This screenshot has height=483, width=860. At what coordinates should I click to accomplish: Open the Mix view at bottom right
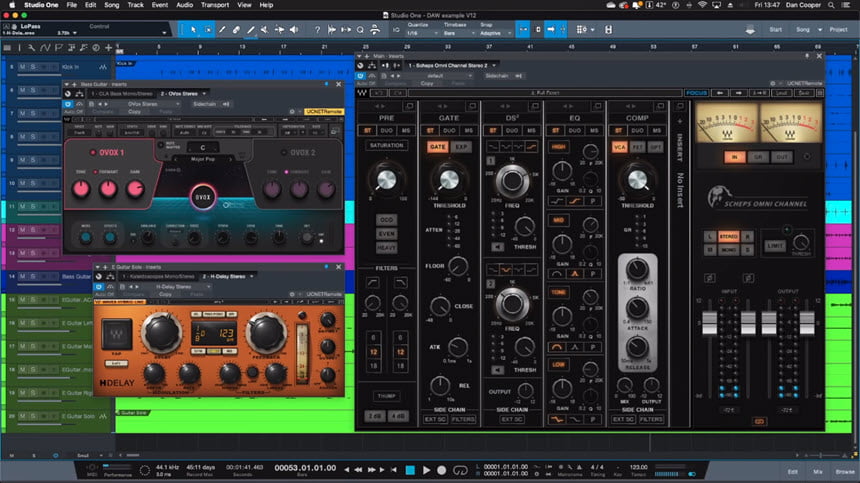pos(818,471)
